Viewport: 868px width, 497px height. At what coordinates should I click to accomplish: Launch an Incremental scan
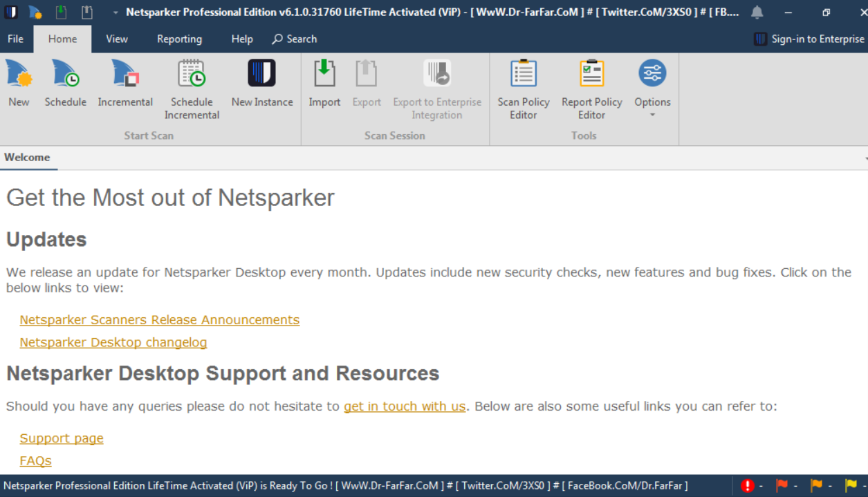tap(125, 83)
